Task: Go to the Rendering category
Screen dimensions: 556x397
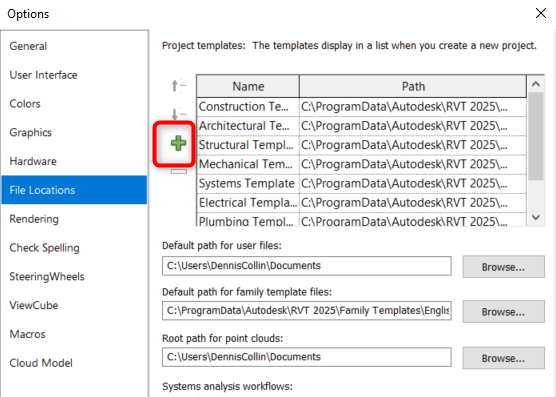Action: click(74, 219)
